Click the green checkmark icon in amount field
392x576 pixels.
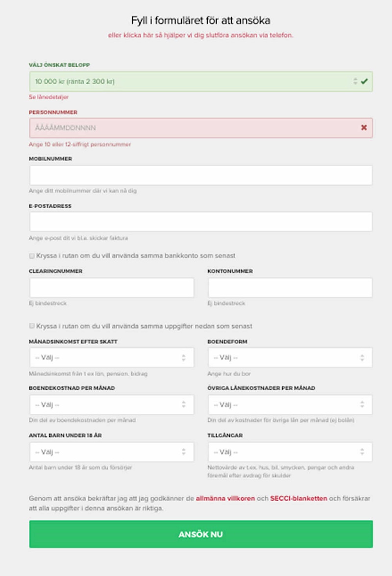pos(364,81)
